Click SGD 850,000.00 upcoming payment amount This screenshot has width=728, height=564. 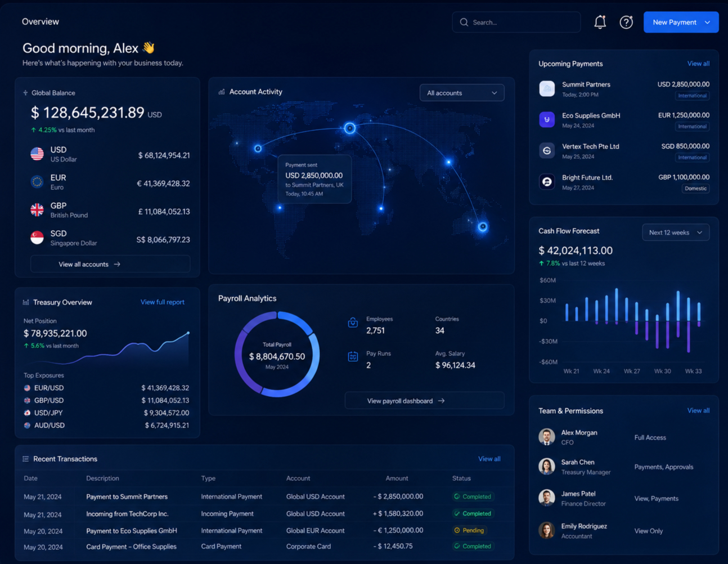pos(685,146)
